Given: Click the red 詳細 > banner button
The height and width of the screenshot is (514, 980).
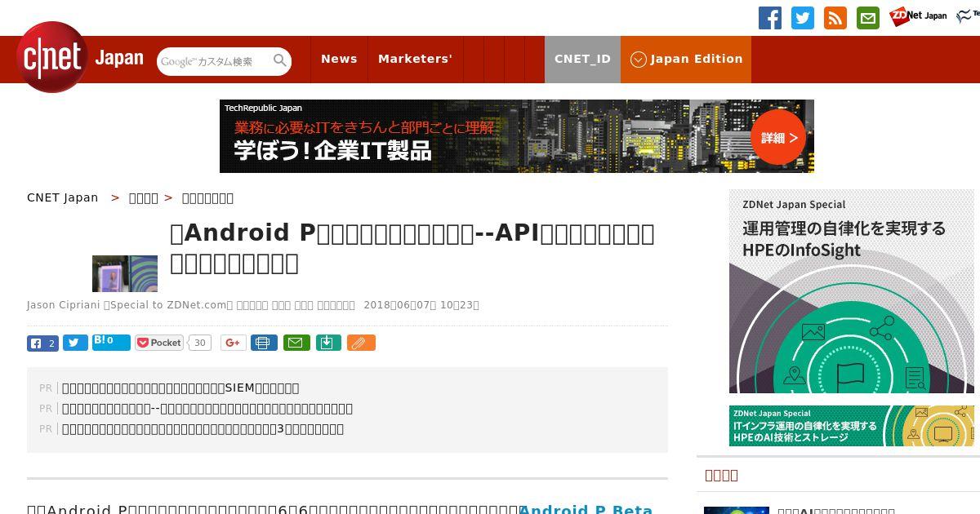Looking at the screenshot, I should pos(778,138).
